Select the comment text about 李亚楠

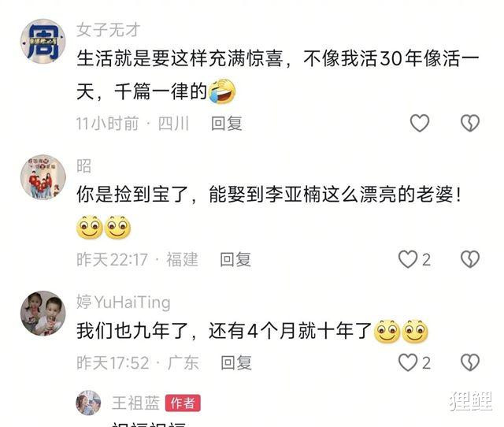(x=269, y=195)
